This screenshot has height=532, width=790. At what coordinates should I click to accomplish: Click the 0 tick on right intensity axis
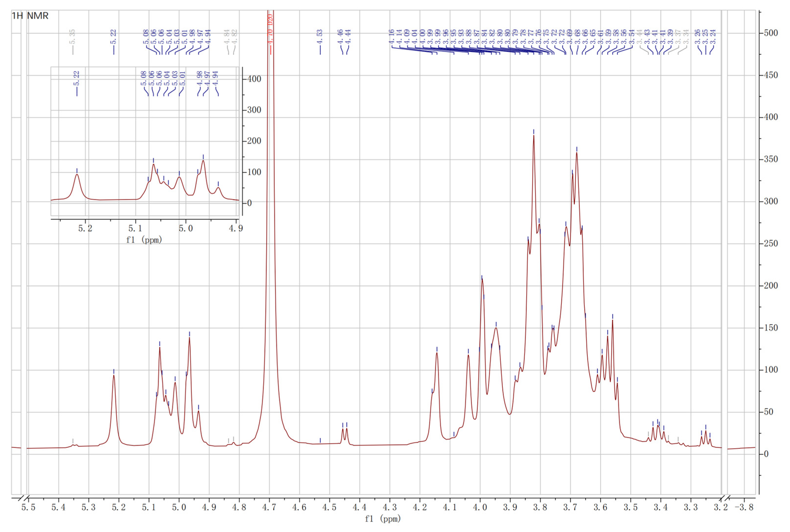pyautogui.click(x=766, y=454)
